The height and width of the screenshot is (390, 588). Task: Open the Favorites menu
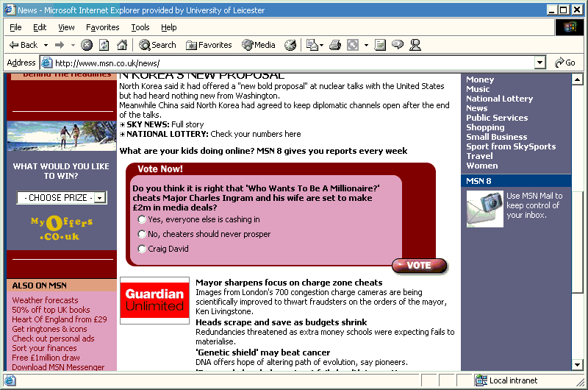pyautogui.click(x=102, y=27)
